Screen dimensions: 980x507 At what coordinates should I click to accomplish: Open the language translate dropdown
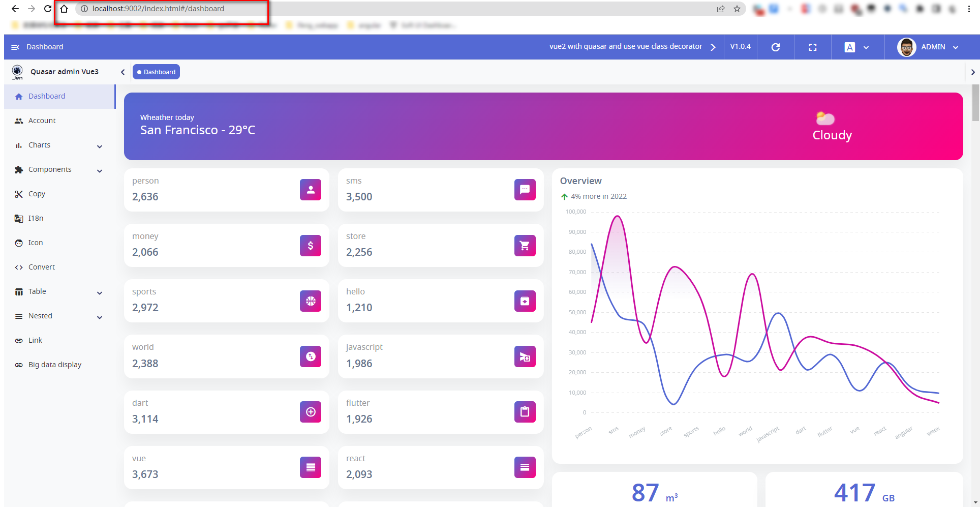[857, 47]
